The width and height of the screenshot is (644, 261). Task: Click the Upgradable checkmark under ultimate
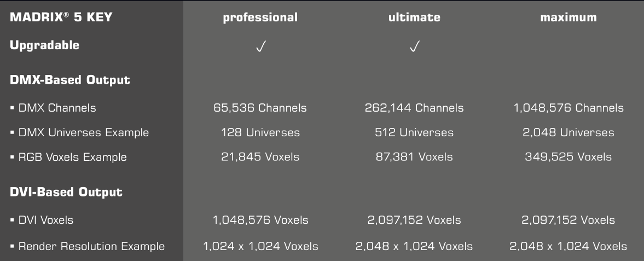coord(414,48)
